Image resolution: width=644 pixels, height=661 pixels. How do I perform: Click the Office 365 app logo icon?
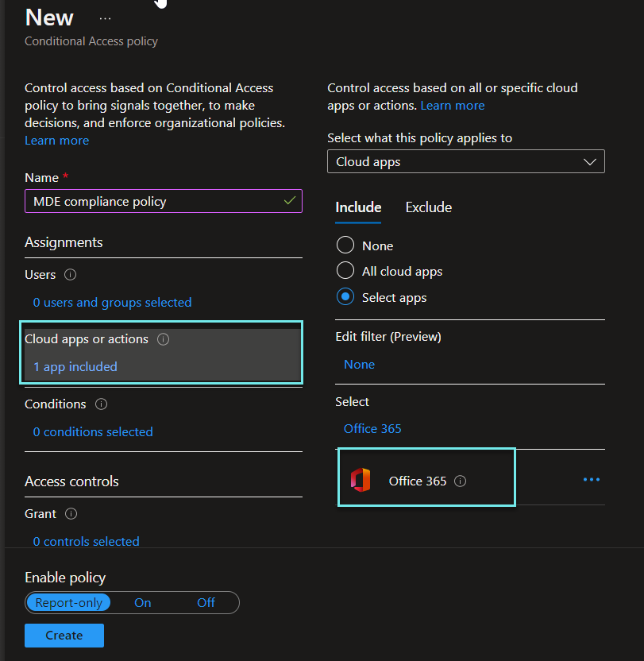(360, 481)
